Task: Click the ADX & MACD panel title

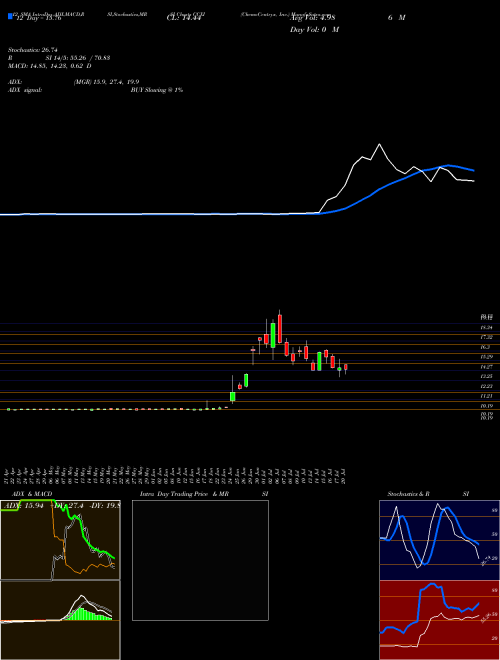Action: tap(32, 494)
